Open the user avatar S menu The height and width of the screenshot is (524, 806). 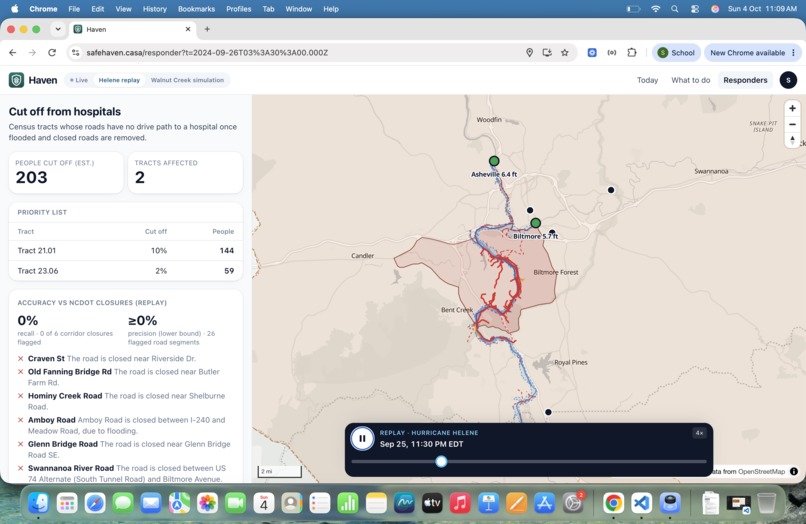point(788,80)
